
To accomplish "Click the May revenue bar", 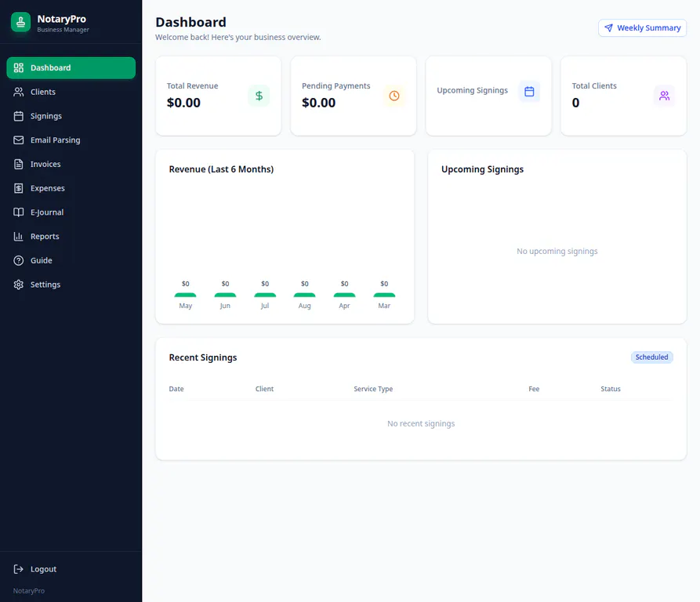I will tap(185, 295).
